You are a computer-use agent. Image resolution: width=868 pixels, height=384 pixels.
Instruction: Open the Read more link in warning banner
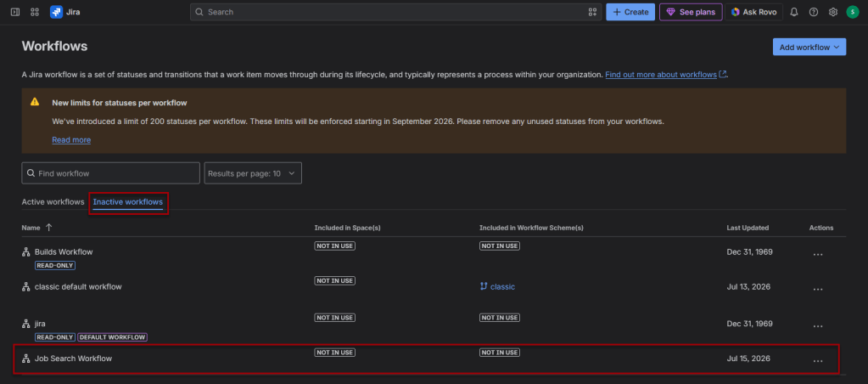click(x=71, y=139)
